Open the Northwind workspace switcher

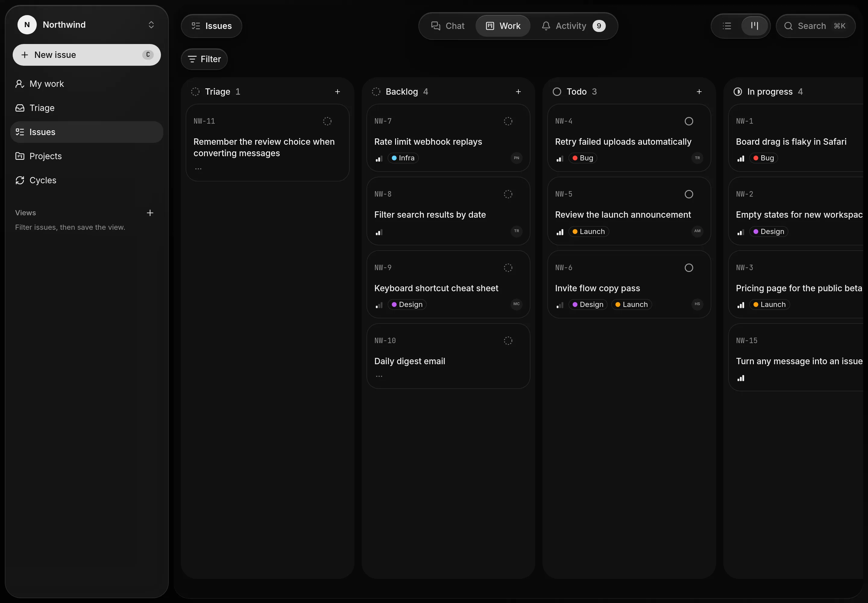(87, 24)
